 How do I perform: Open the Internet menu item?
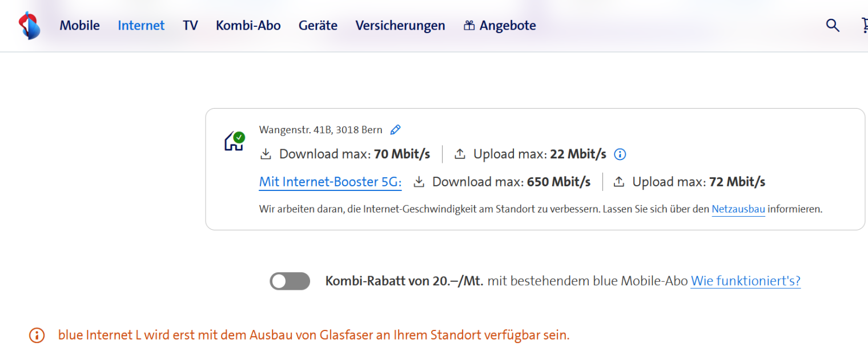point(141,26)
